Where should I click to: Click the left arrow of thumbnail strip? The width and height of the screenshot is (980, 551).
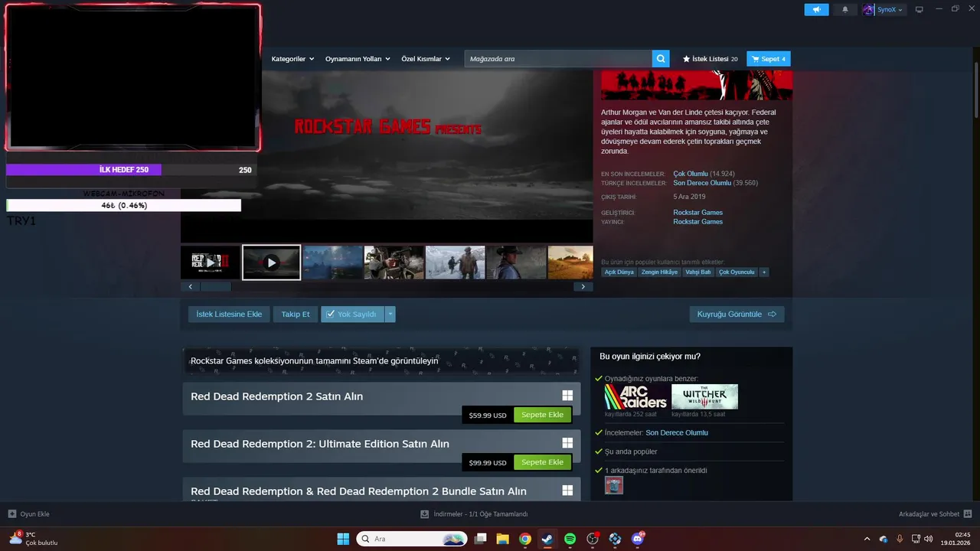(191, 286)
